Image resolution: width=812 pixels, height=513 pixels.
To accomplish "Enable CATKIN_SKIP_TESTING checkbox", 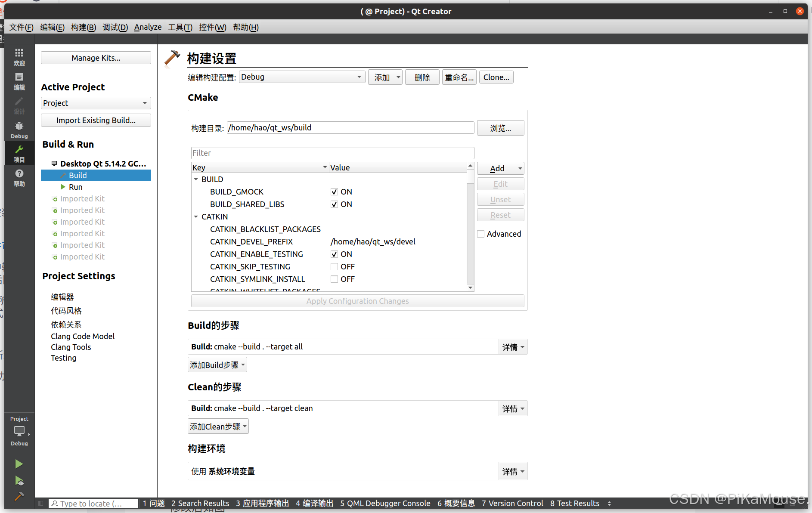I will 334,267.
